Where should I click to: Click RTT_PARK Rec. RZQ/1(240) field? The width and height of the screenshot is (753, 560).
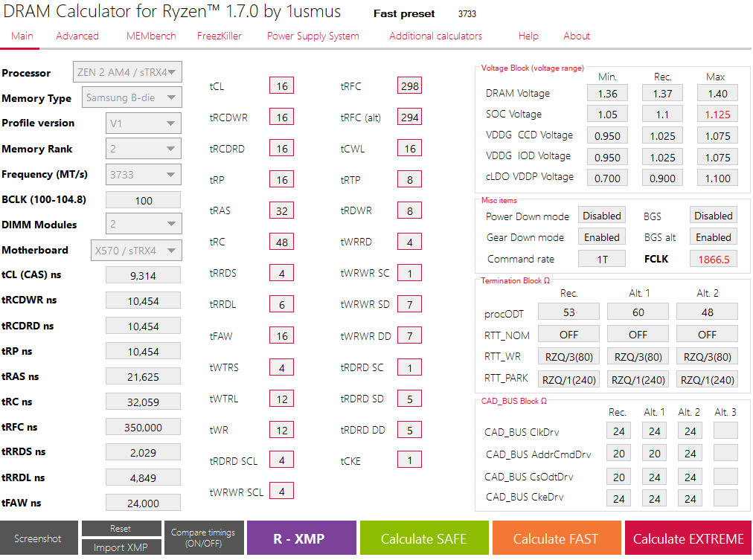pyautogui.click(x=568, y=379)
